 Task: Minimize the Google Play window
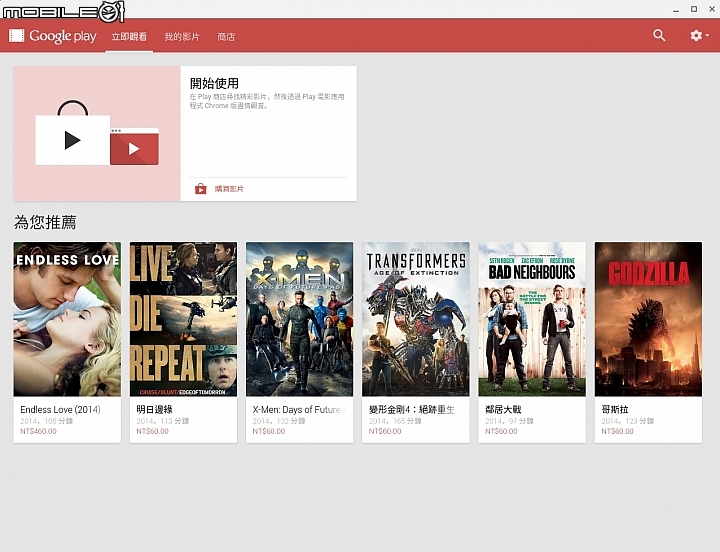(676, 9)
